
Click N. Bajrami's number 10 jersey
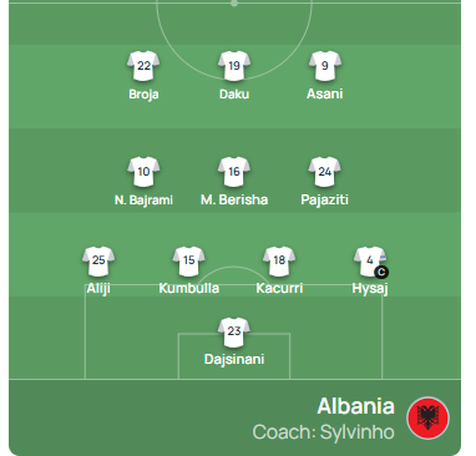tap(143, 172)
